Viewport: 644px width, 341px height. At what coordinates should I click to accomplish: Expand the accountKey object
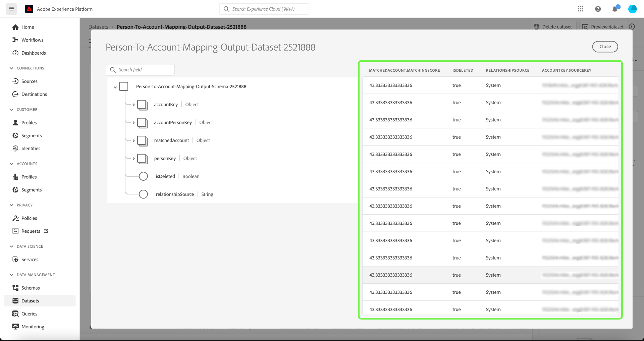[x=133, y=105]
